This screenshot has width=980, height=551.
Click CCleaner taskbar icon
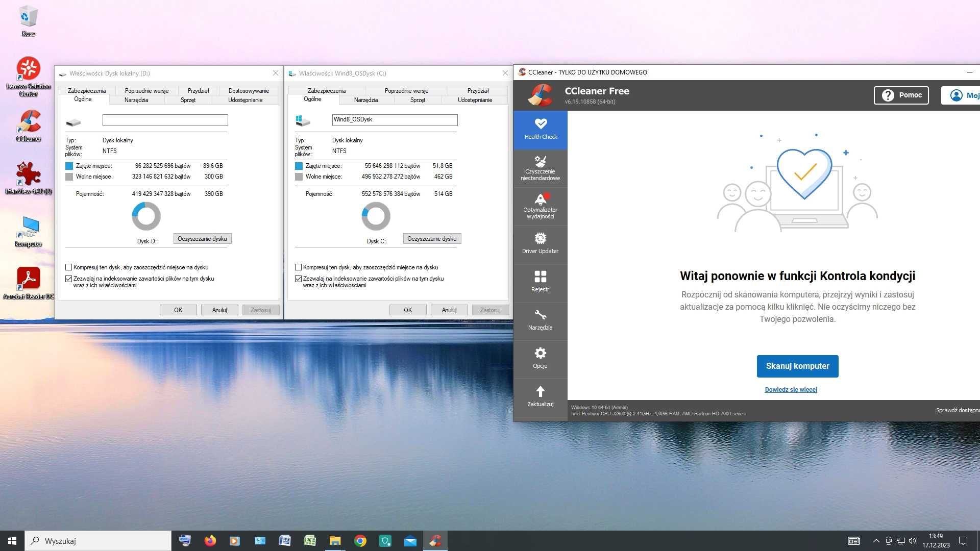[435, 541]
